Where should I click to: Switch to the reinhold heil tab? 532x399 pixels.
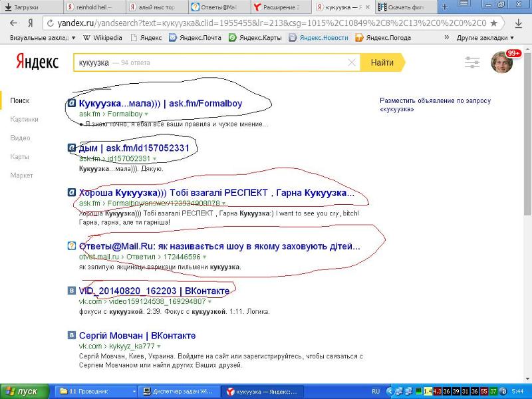[94, 7]
